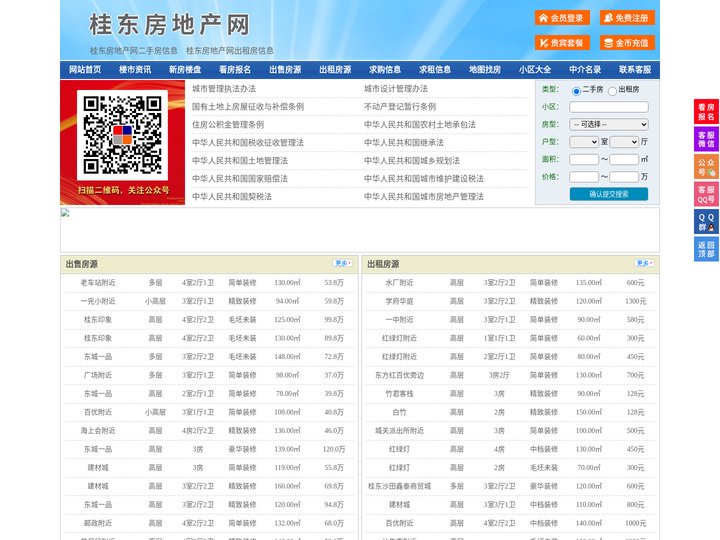Click the maximum 价格 input field
This screenshot has height=540, width=720.
pos(624,177)
